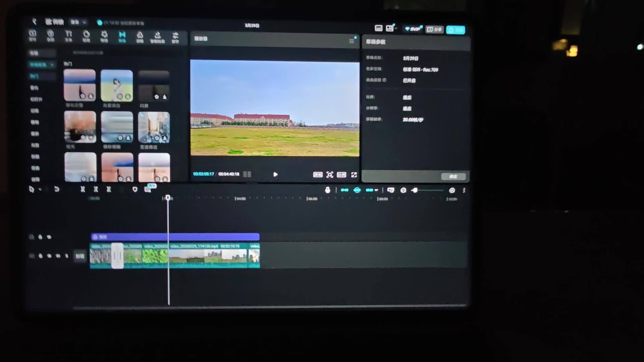Image resolution: width=644 pixels, height=362 pixels.
Task: Open the Effects tool tab
Action: point(104,36)
